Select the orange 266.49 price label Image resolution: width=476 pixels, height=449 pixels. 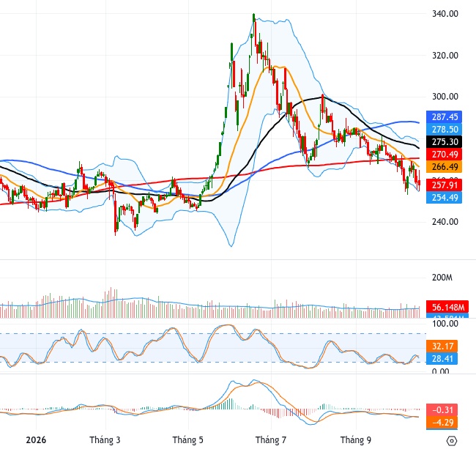(x=444, y=167)
